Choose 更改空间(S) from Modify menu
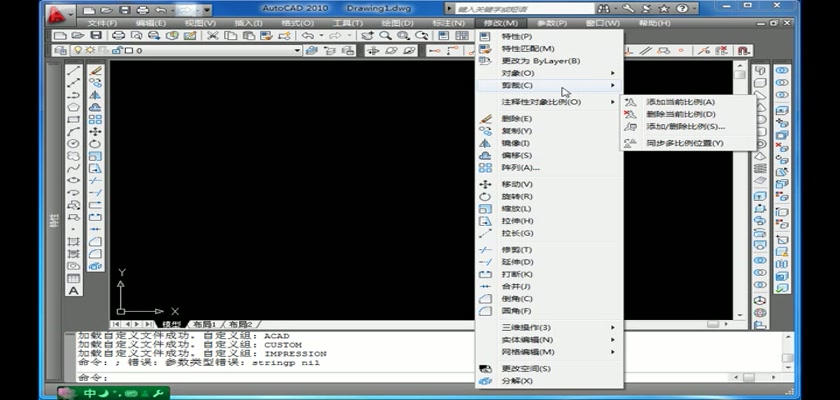 [550, 368]
